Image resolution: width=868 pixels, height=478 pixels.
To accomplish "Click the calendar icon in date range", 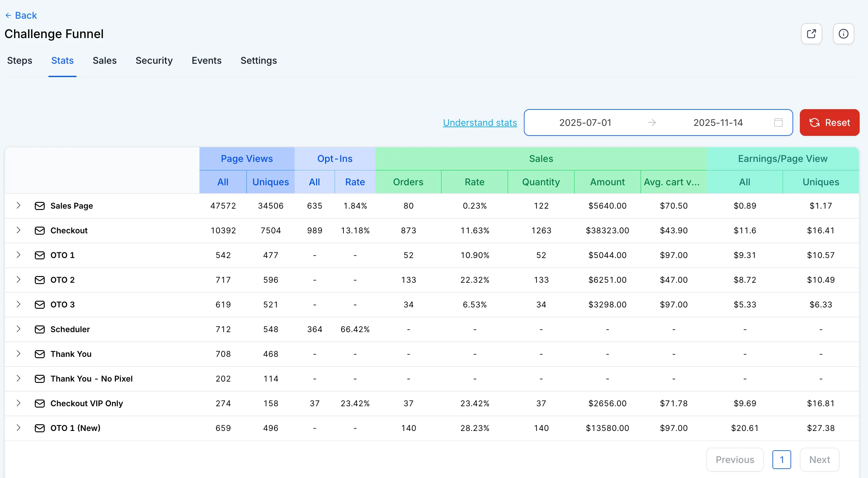I will [778, 123].
